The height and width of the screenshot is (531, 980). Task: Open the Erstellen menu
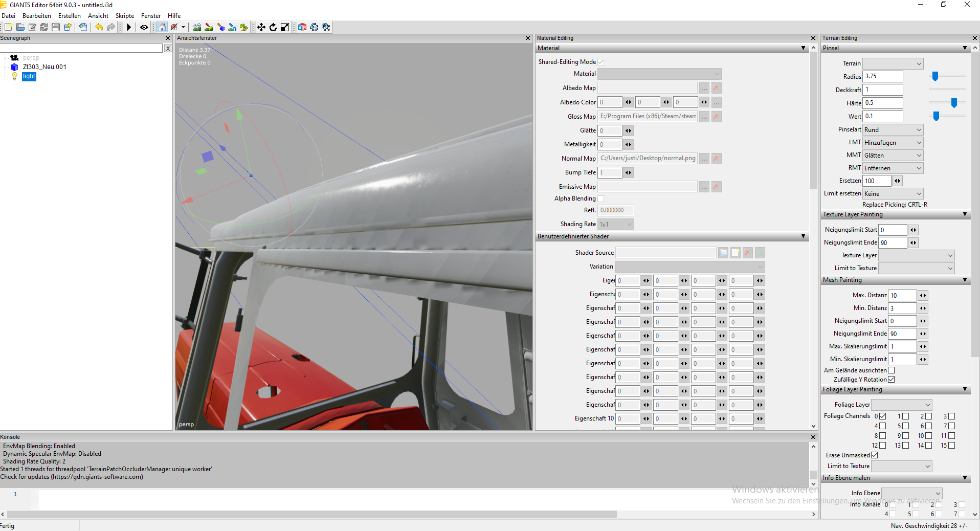(69, 16)
